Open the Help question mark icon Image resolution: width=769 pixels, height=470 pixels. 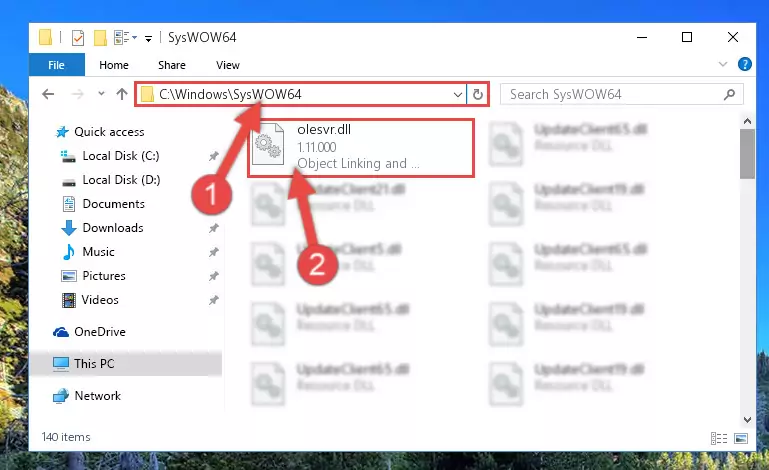744,64
